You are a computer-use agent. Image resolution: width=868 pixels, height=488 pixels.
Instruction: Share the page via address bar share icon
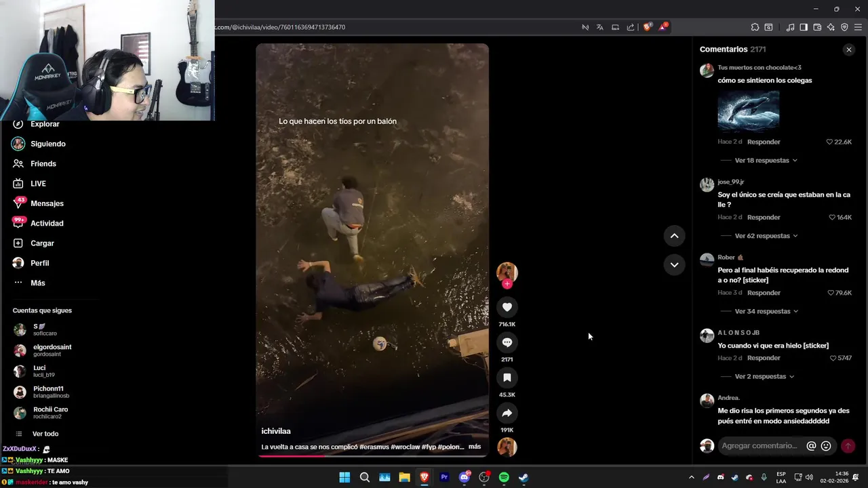[631, 27]
